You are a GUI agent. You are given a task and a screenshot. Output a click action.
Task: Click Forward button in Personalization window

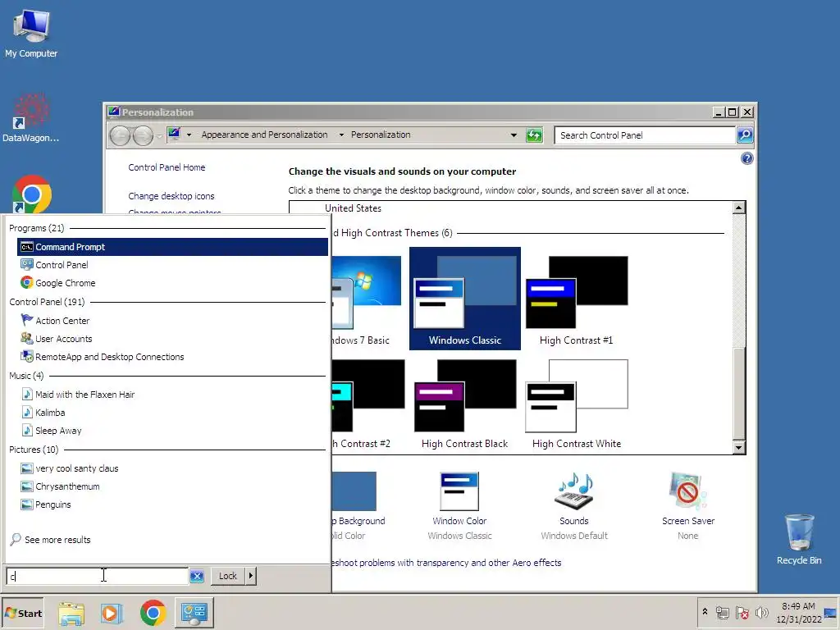[x=143, y=135]
